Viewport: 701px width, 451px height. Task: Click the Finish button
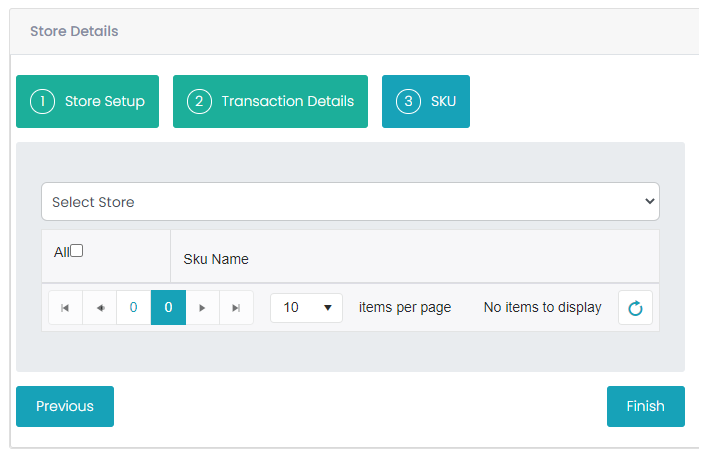coord(646,406)
